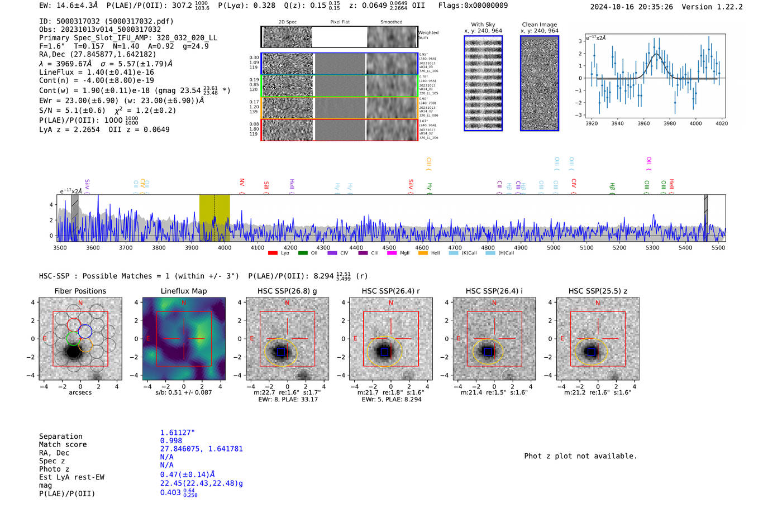Viewport: 782px width, 532px height.
Task: Click the EWr: 5, PLAE: 8.294 caption
Action: tap(392, 399)
